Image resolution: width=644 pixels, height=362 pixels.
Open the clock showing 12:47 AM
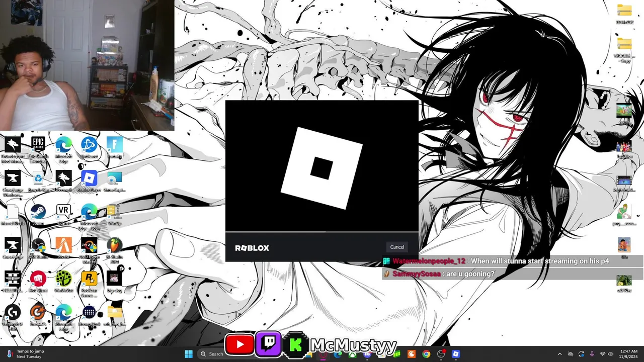click(x=629, y=354)
